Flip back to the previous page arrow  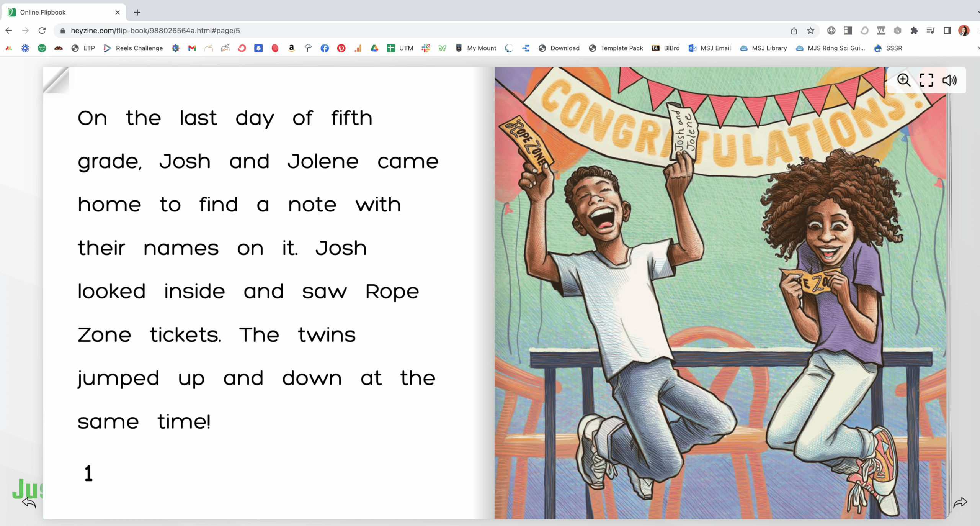[x=29, y=502]
